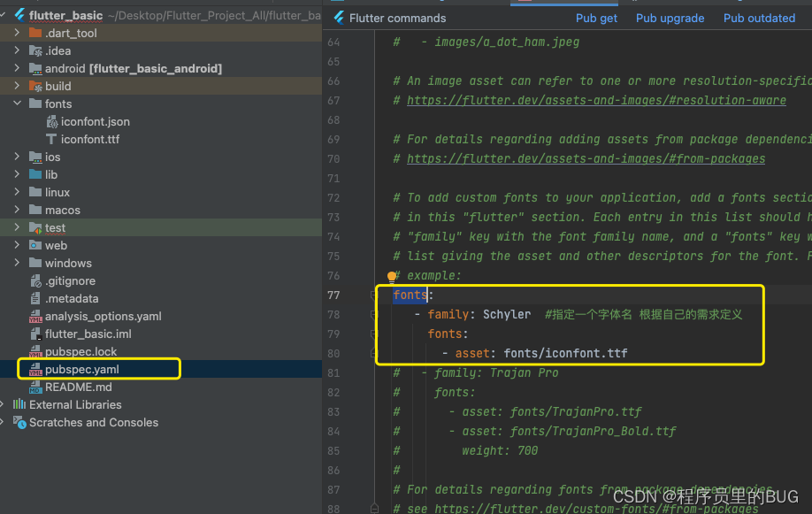Viewport: 812px width, 514px height.
Task: Click the test folder icon
Action: tap(35, 228)
